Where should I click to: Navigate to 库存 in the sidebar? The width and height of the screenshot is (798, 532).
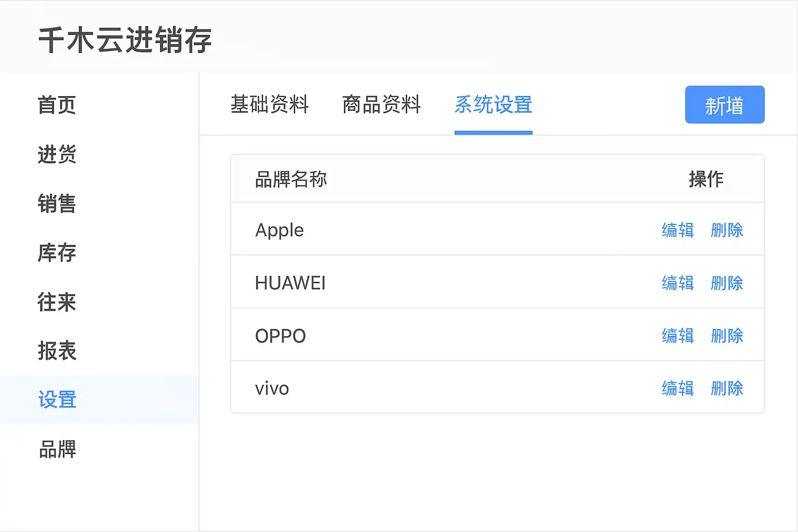[x=57, y=253]
